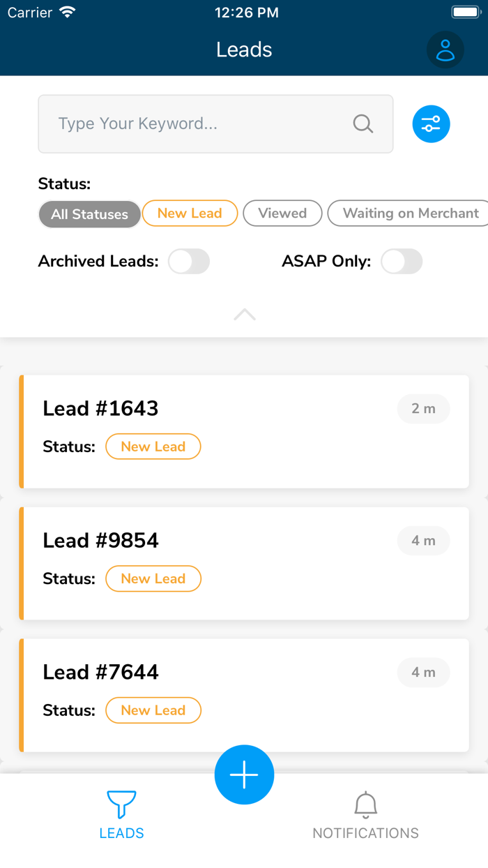Tap the search magnifier icon
The image size is (488, 868).
(x=363, y=124)
